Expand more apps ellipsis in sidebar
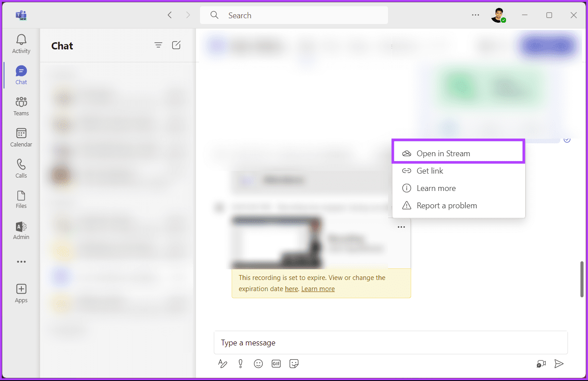This screenshot has width=588, height=381. coord(21,262)
